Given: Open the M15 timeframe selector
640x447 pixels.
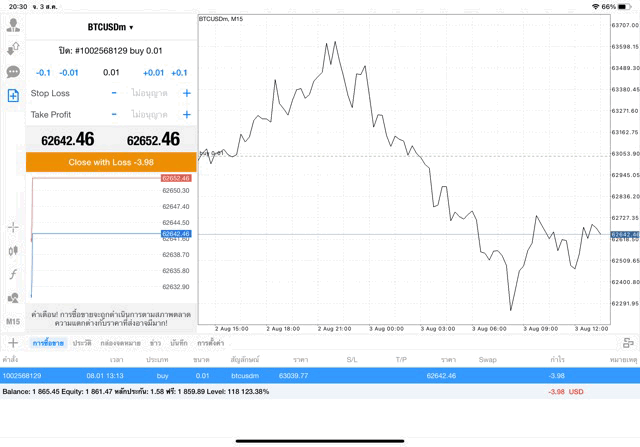Looking at the screenshot, I should click(13, 322).
